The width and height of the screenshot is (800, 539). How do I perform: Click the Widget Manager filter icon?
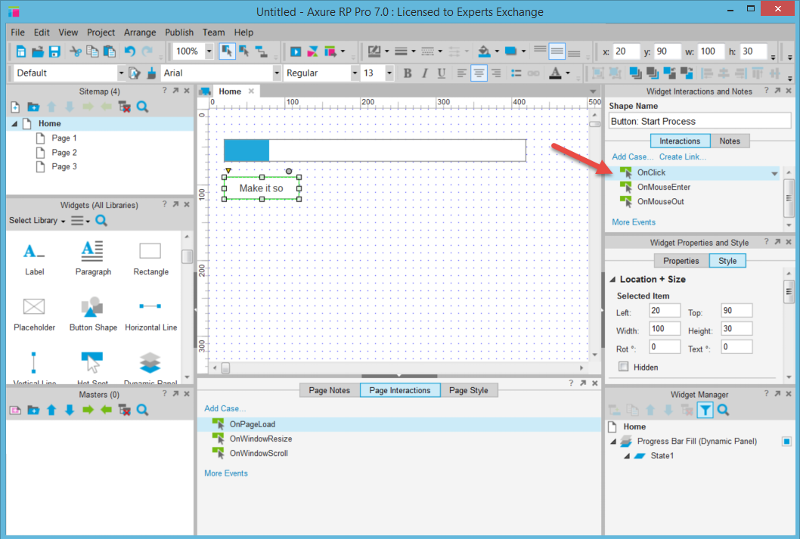click(705, 409)
